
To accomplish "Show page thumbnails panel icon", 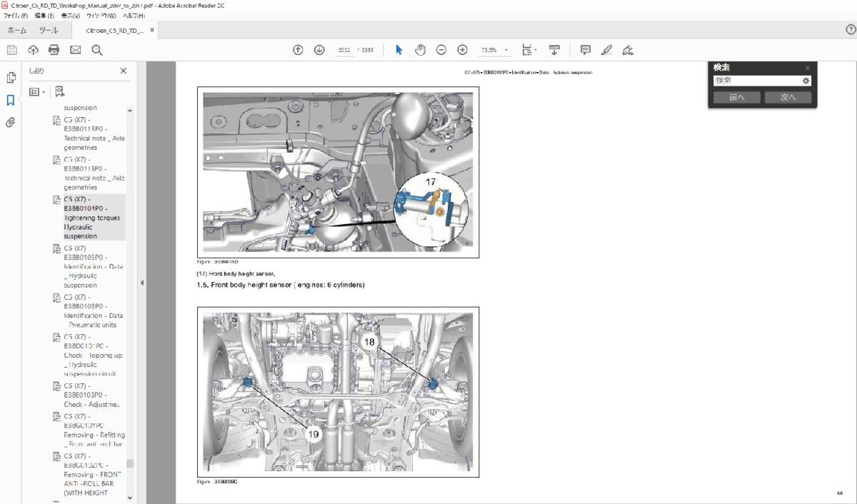I will click(x=11, y=78).
